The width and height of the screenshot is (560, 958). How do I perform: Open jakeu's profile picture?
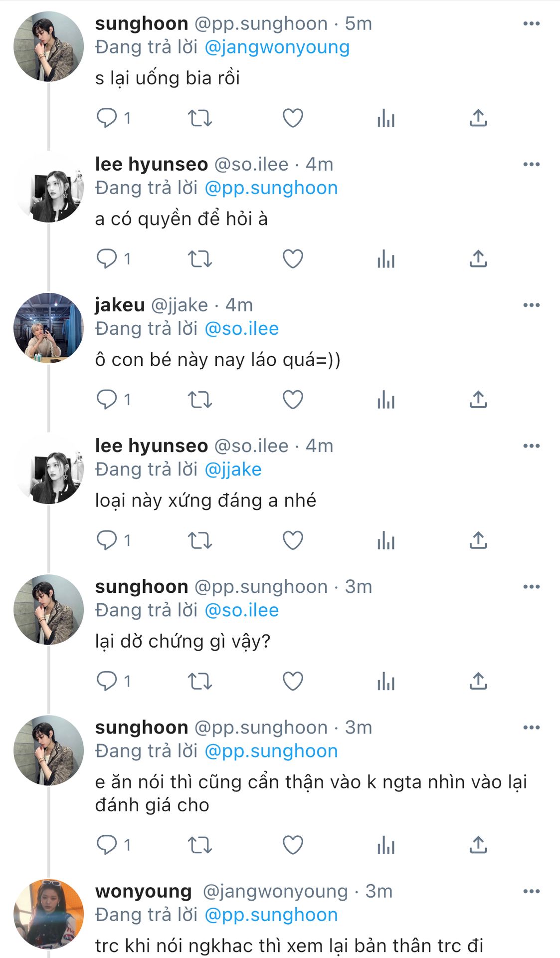point(48,328)
